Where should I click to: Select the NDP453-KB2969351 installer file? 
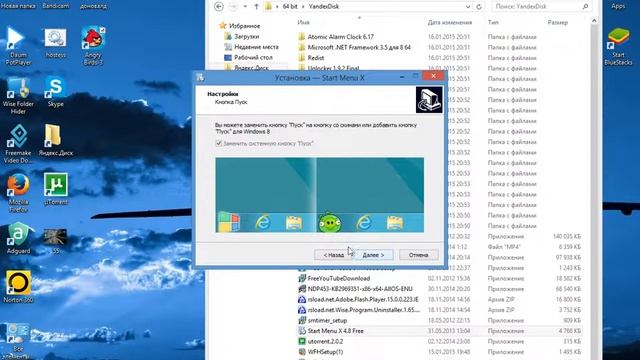[x=360, y=289]
